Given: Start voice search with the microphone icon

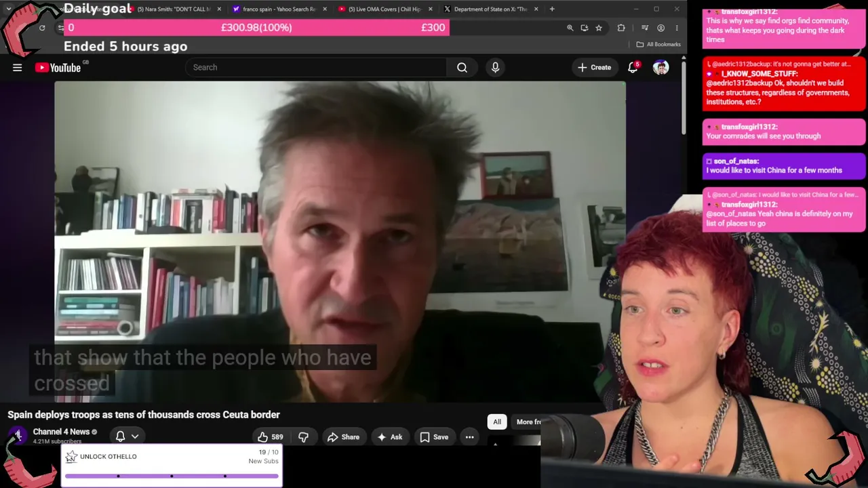Looking at the screenshot, I should point(495,67).
